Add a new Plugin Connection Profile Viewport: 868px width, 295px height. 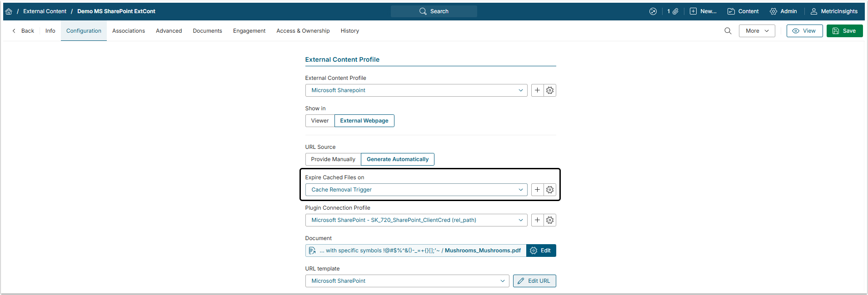tap(537, 220)
